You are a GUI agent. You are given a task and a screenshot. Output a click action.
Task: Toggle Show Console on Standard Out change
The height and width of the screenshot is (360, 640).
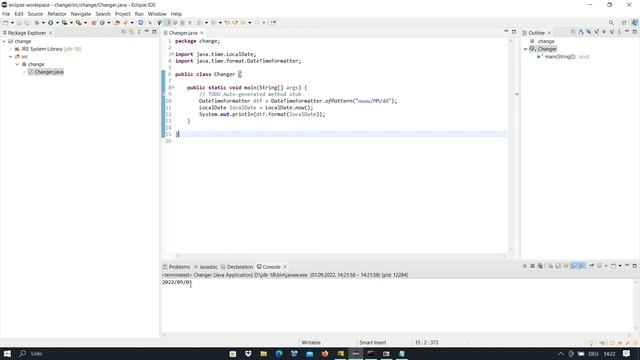[x=573, y=266]
